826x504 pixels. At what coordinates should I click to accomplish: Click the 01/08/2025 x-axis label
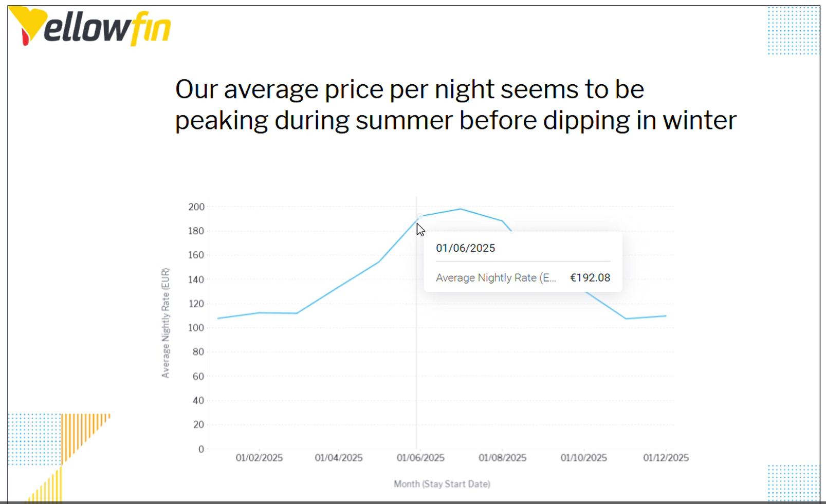pos(502,458)
